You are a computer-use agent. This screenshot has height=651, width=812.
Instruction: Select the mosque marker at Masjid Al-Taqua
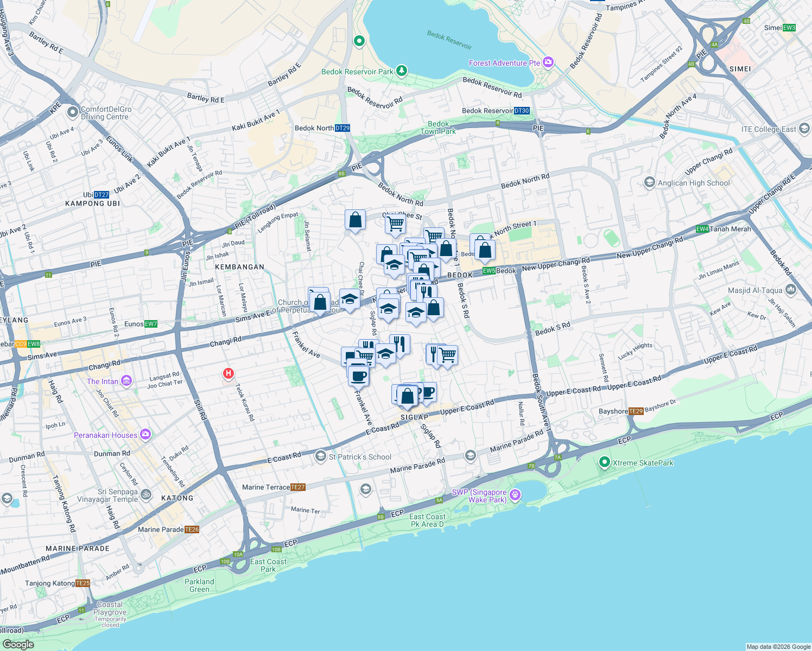pos(790,290)
